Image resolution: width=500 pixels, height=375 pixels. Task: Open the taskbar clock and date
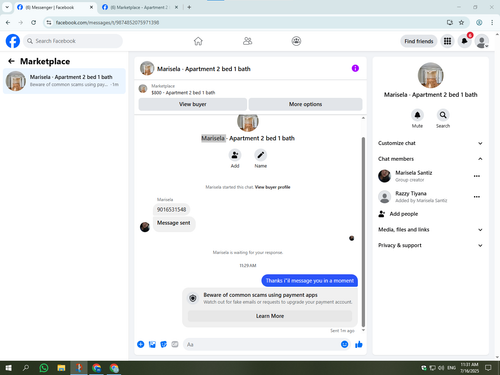469,368
